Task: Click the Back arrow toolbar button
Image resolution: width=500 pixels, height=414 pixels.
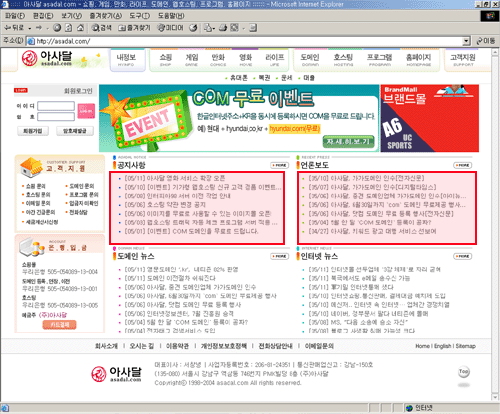Action: click(x=14, y=28)
